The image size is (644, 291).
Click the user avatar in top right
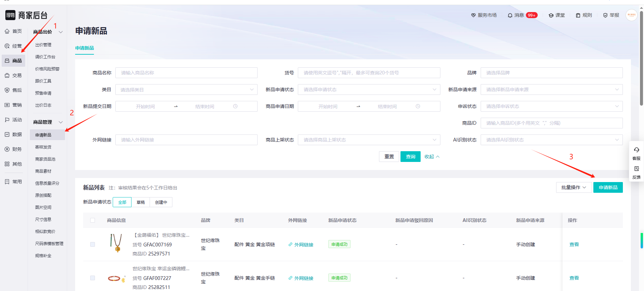[631, 15]
